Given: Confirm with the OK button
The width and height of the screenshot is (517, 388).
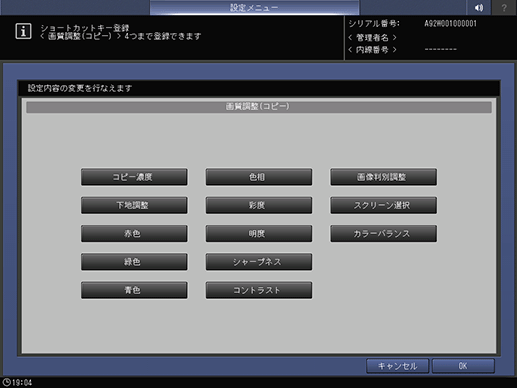Looking at the screenshot, I should click(x=463, y=366).
